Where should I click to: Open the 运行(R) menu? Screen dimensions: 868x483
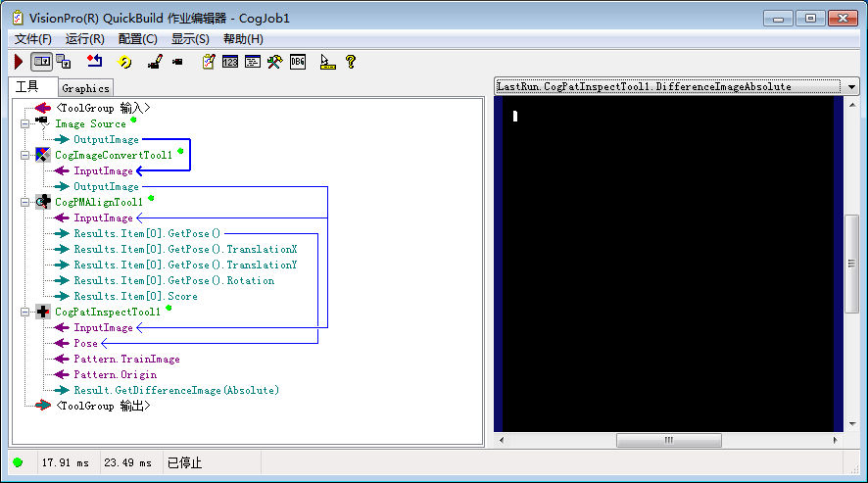pyautogui.click(x=84, y=39)
